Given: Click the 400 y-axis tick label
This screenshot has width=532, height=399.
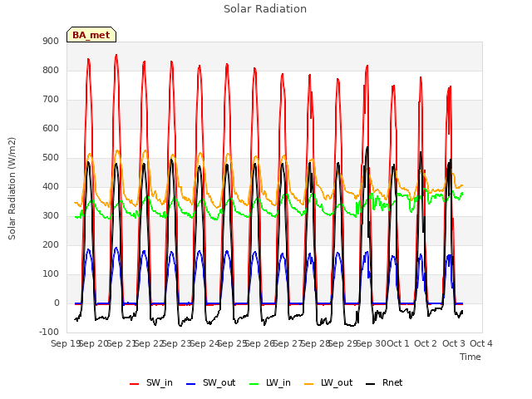Looking at the screenshot, I should 51,186.
